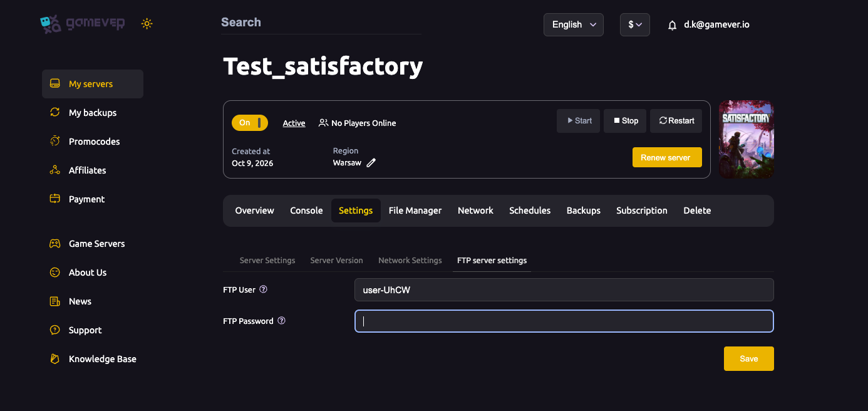Click the Gamever logo
868x411 pixels.
(83, 24)
